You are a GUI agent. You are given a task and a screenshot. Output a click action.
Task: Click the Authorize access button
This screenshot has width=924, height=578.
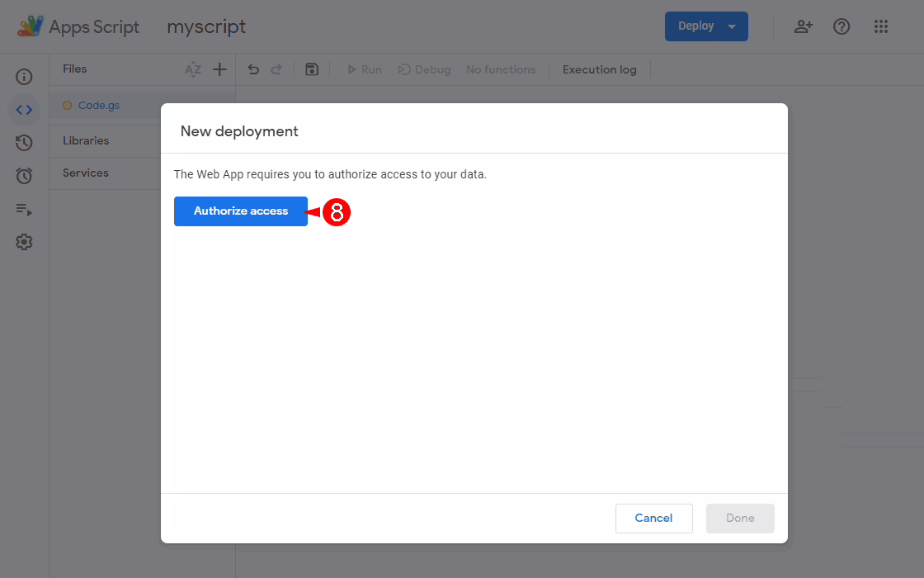(x=241, y=211)
